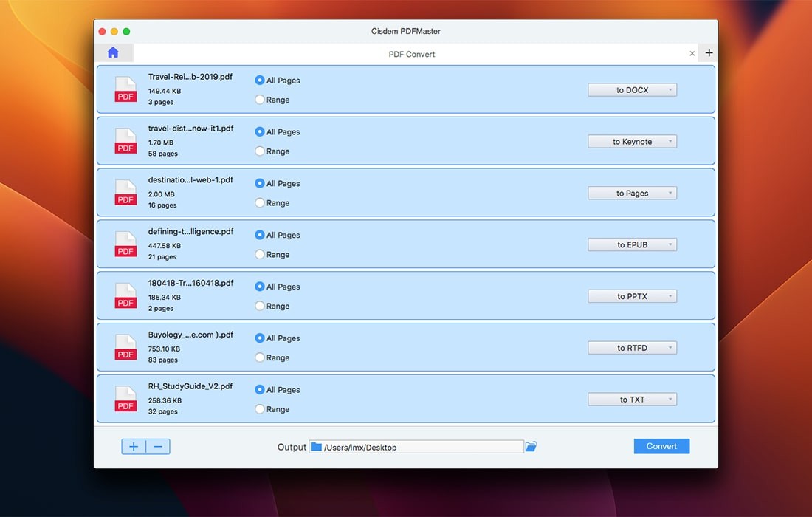Click the PDF Convert tab title

(412, 54)
